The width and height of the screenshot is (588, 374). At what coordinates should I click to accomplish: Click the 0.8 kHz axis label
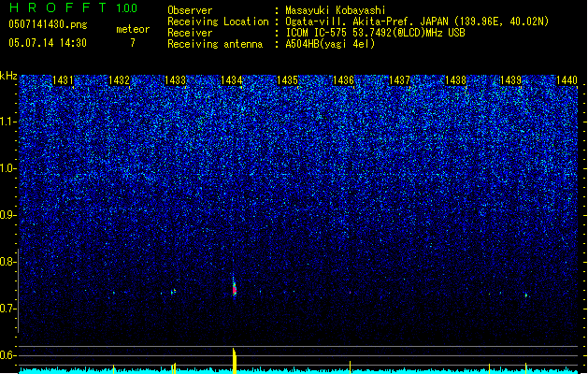point(7,262)
